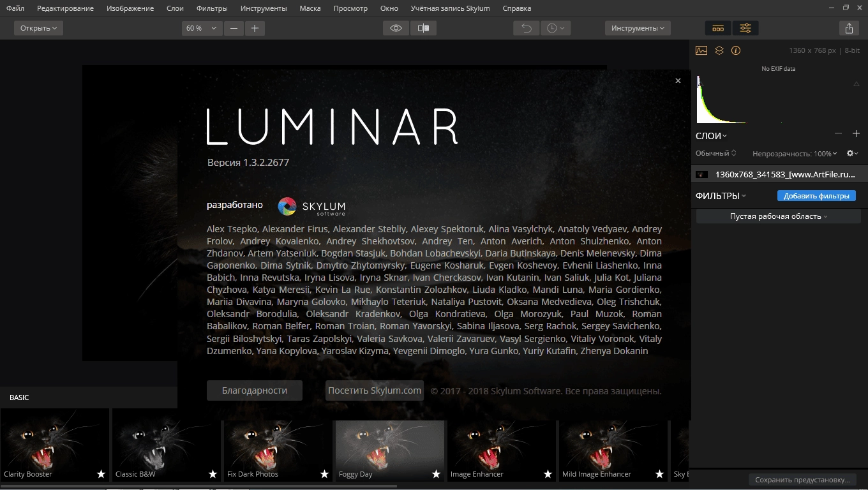The width and height of the screenshot is (868, 490).
Task: Open the 60 % zoom level dropdown
Action: (202, 28)
